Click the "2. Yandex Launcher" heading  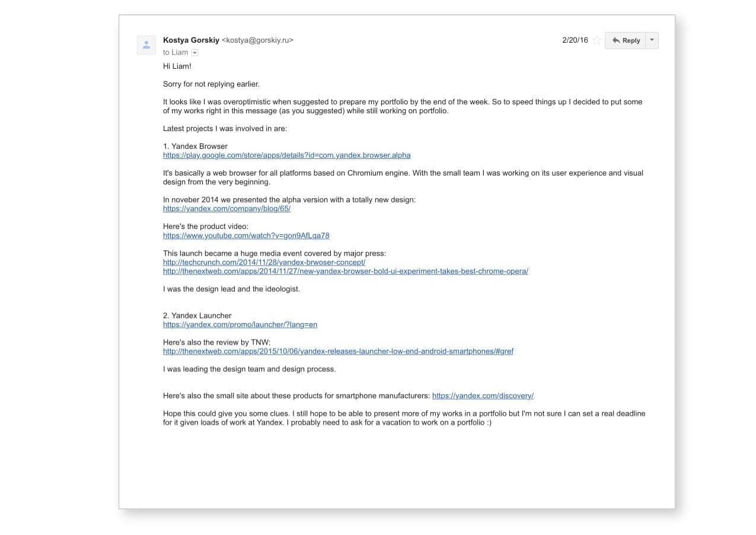tap(197, 316)
